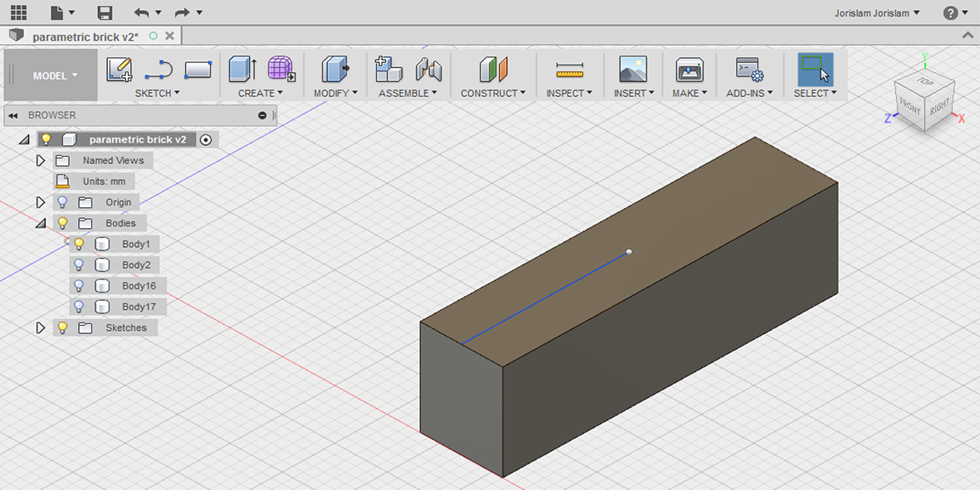
Task: Open the Redo history dropdown arrow
Action: click(199, 12)
